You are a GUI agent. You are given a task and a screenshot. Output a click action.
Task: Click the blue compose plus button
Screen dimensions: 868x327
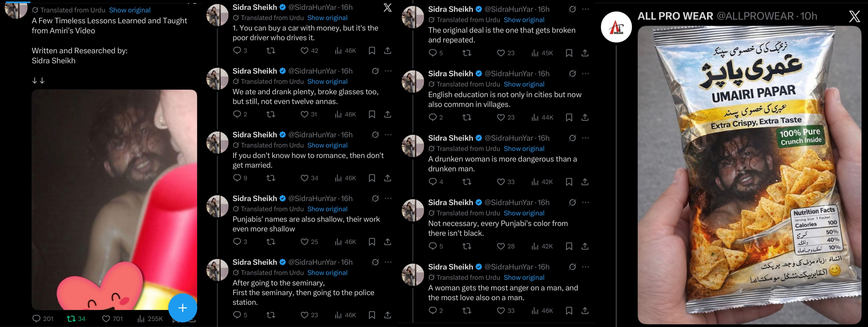point(183,308)
